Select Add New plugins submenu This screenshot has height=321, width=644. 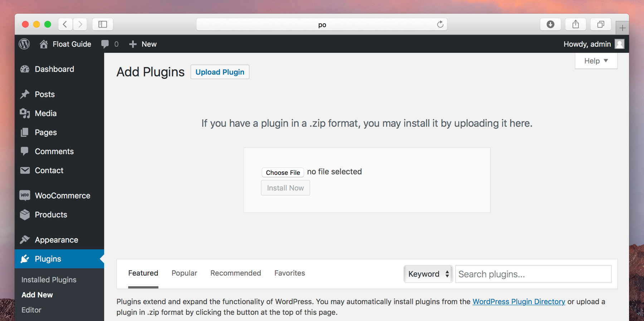37,295
